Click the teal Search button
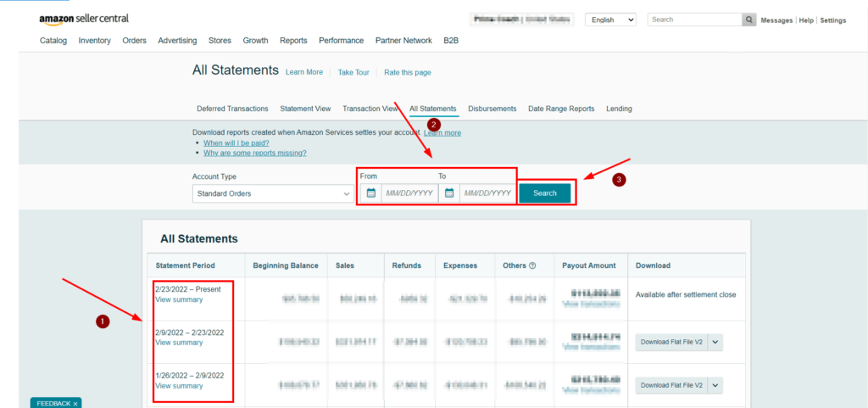This screenshot has width=868, height=408. [x=545, y=193]
